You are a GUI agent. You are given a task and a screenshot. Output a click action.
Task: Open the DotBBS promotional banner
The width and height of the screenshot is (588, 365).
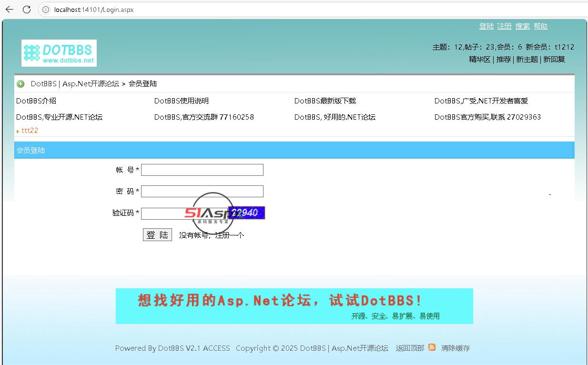(294, 306)
